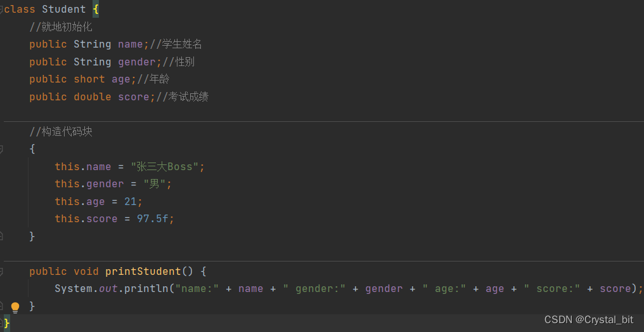Click the highlighted opening brace after Student
This screenshot has width=644, height=332.
pos(96,9)
